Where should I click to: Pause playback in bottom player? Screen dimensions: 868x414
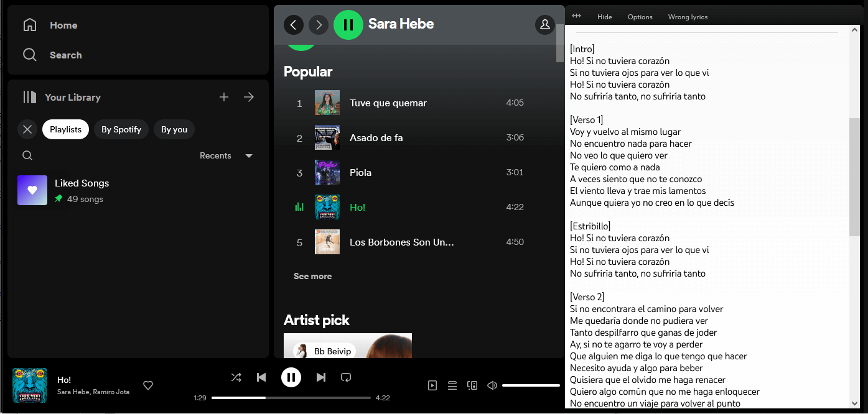(291, 377)
